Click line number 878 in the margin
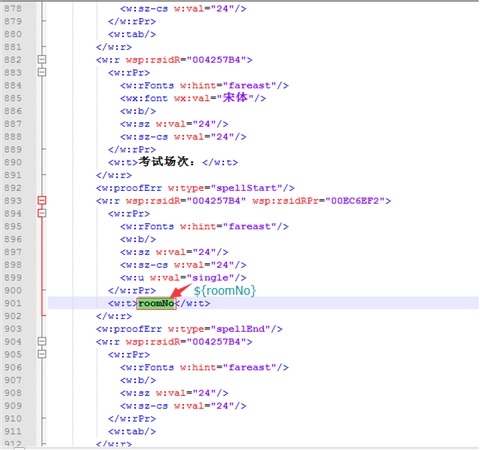Image resolution: width=480 pixels, height=450 pixels. click(x=13, y=9)
